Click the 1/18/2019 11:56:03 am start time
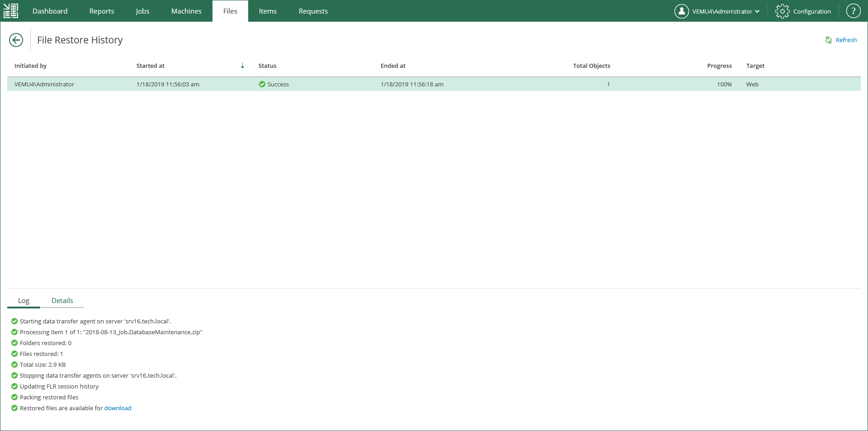 click(168, 84)
